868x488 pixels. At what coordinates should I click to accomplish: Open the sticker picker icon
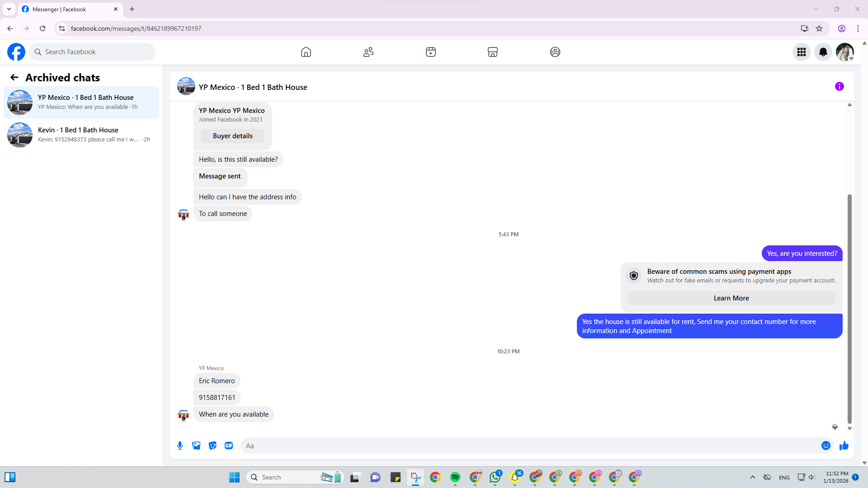212,446
